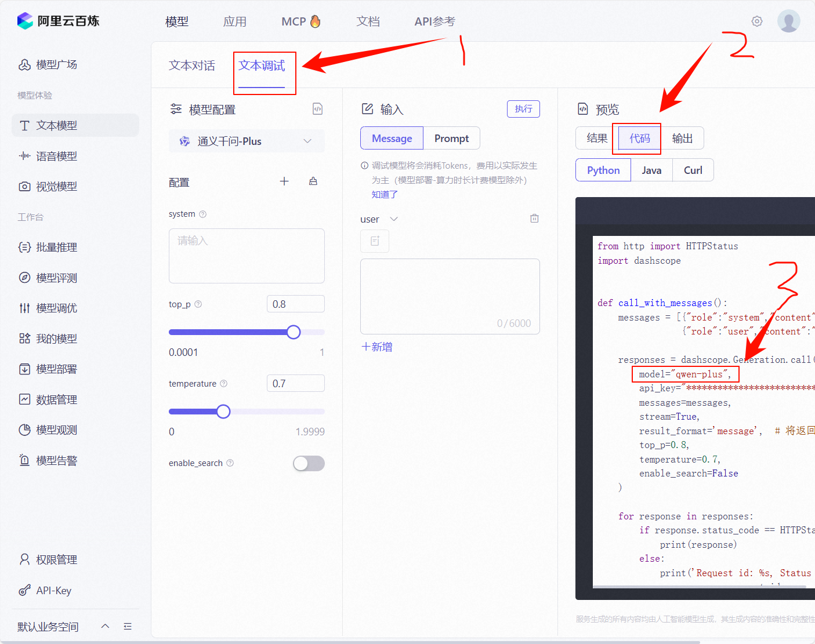The height and width of the screenshot is (644, 815).
Task: Click code view icon beside 模型配置
Action: tap(318, 109)
